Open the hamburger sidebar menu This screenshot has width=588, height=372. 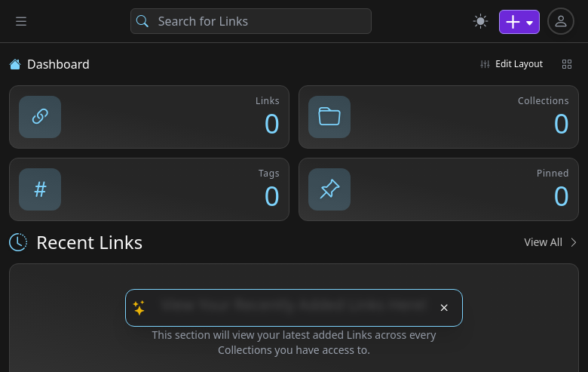coord(21,21)
